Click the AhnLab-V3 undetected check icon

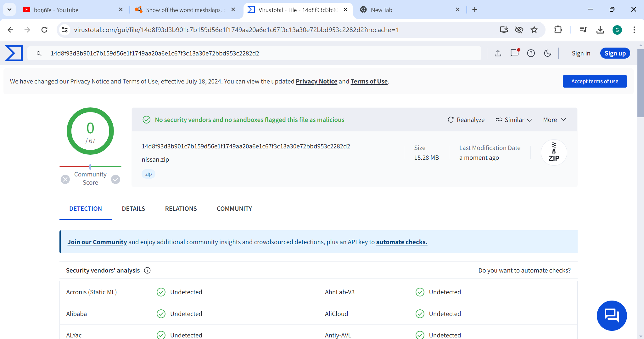click(x=420, y=292)
